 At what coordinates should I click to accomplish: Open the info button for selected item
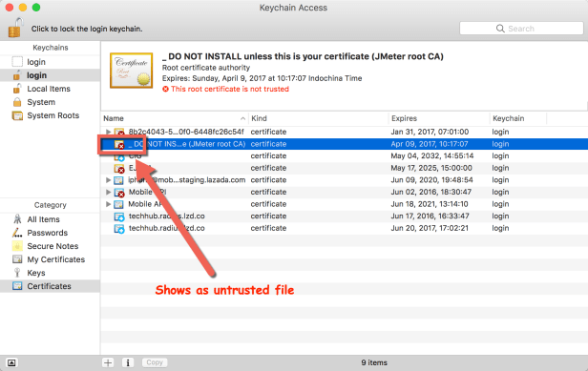click(128, 362)
